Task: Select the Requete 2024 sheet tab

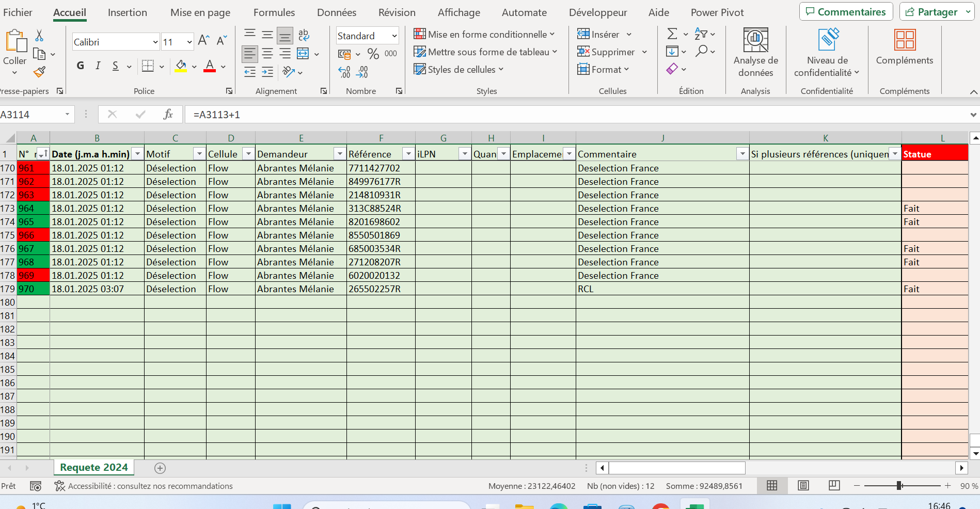Action: pos(93,467)
